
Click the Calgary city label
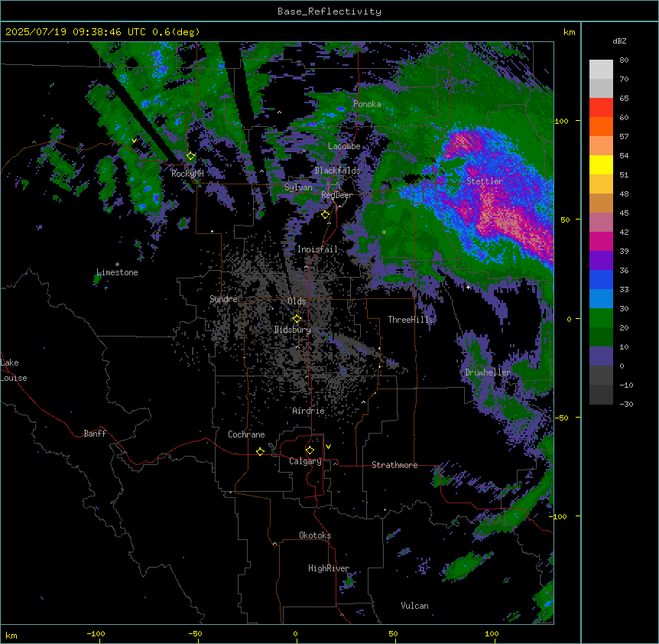(306, 461)
